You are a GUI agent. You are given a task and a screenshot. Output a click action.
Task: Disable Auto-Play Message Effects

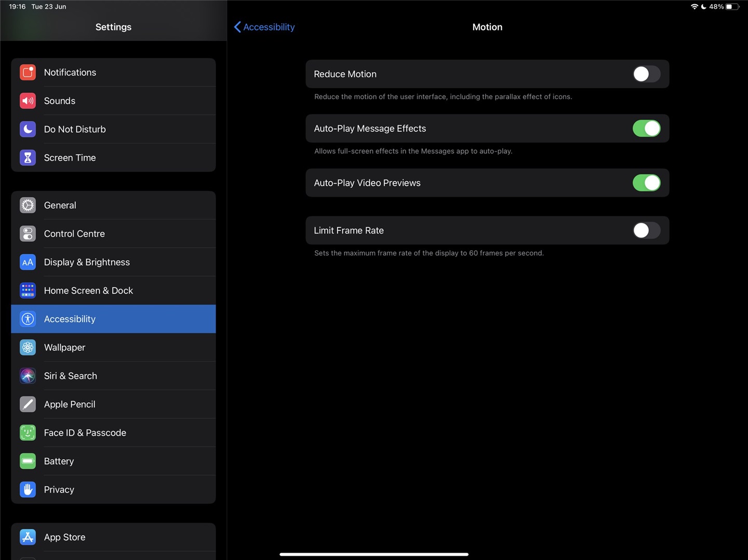(646, 128)
